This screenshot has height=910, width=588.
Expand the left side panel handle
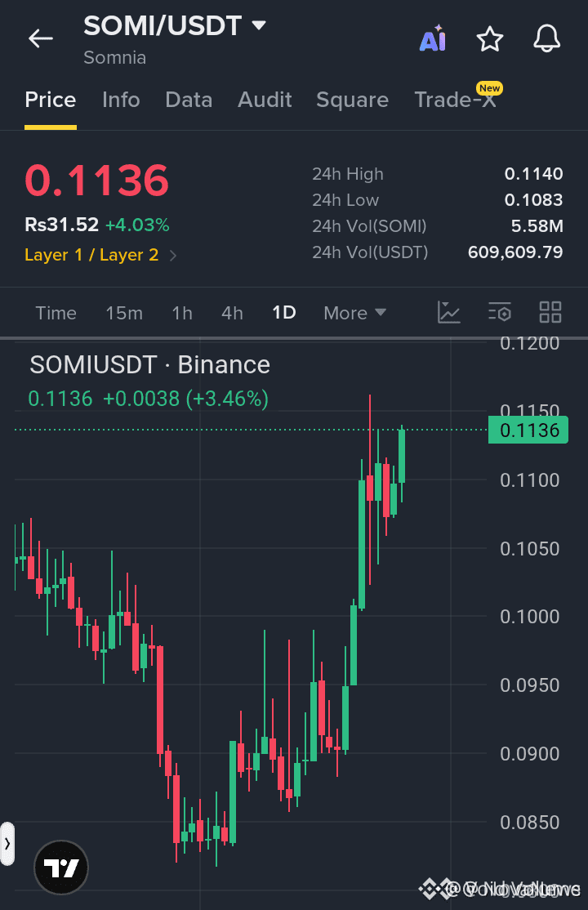coord(7,844)
